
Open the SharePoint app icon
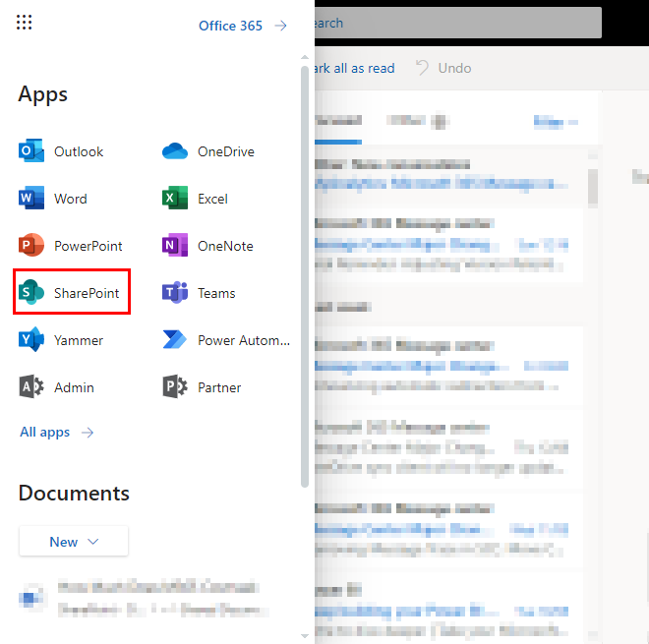click(x=31, y=293)
